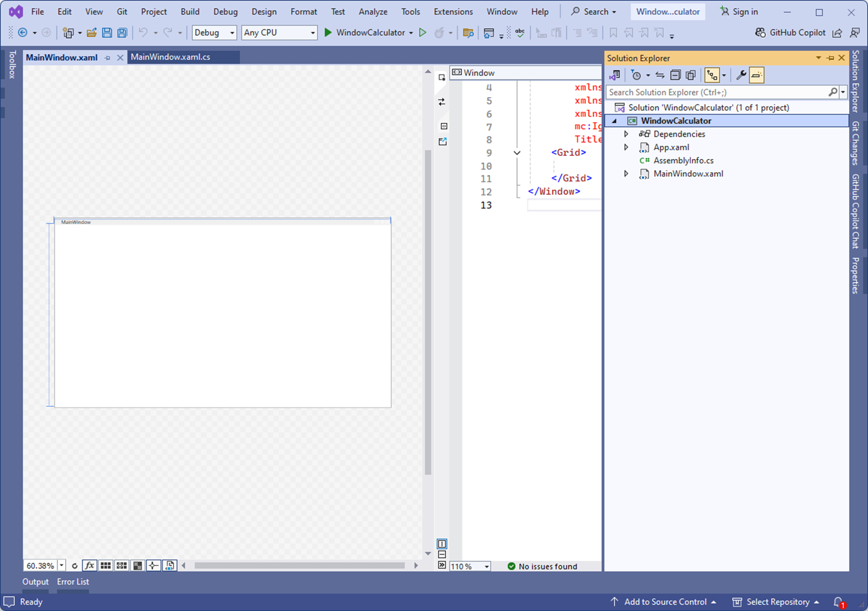This screenshot has width=868, height=611.
Task: Click Add to Source Control in status bar
Action: 663,602
